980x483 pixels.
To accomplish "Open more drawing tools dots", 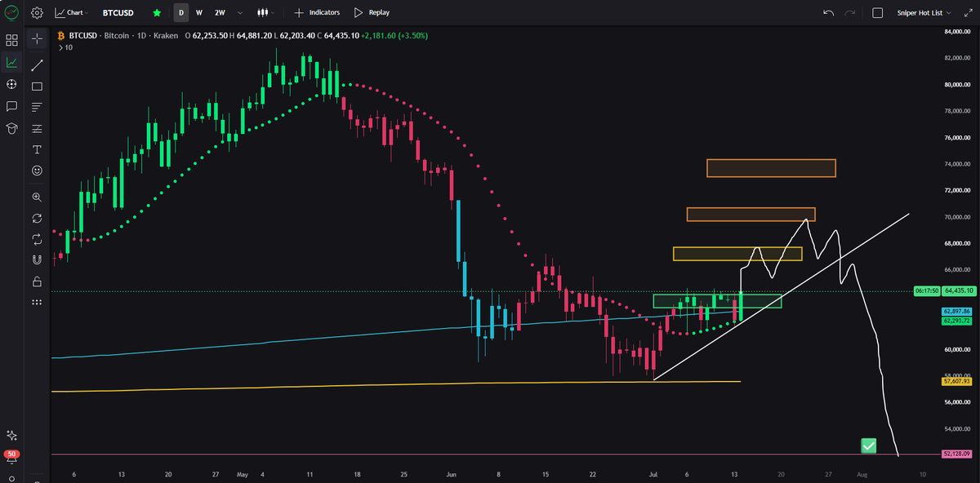I will tap(37, 303).
